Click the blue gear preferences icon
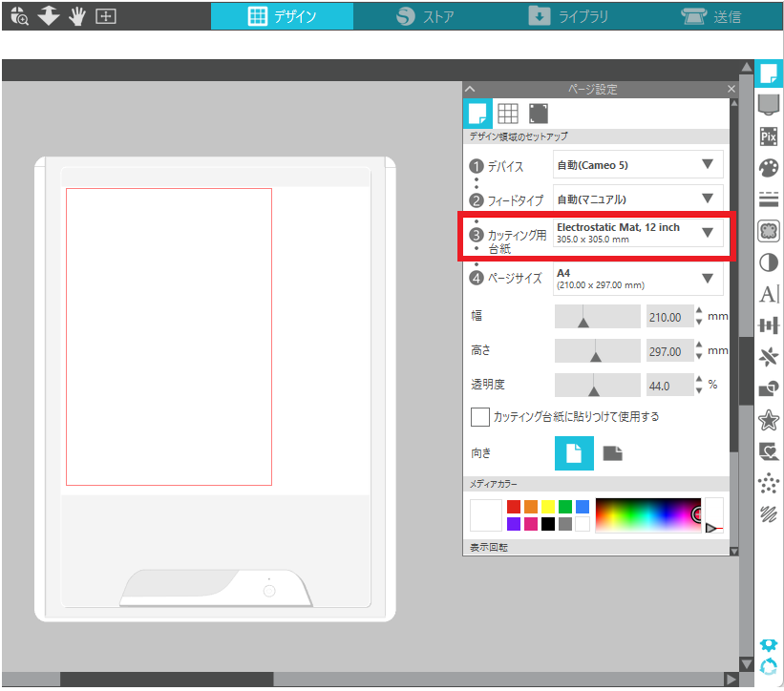The image size is (784, 691). 769,645
